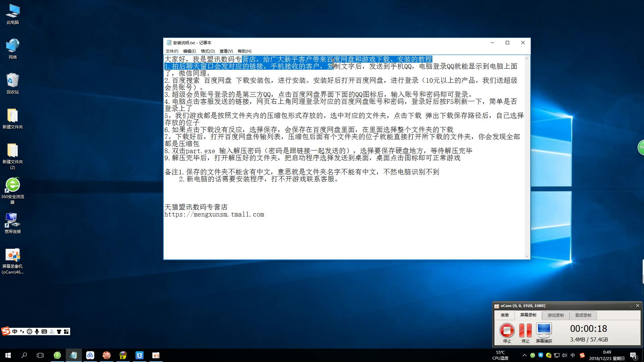Click the green circular badge at the right screen edge
The width and height of the screenshot is (644, 362).
(x=641, y=147)
